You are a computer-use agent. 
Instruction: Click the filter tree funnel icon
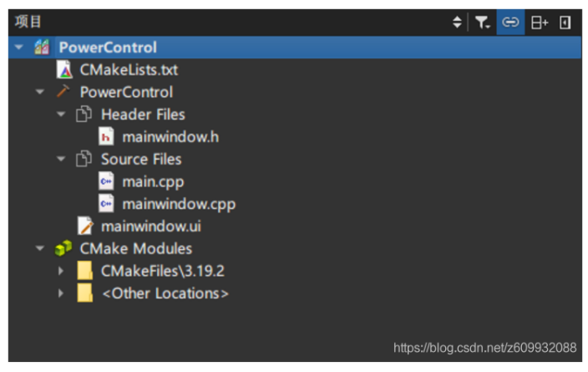[x=483, y=23]
